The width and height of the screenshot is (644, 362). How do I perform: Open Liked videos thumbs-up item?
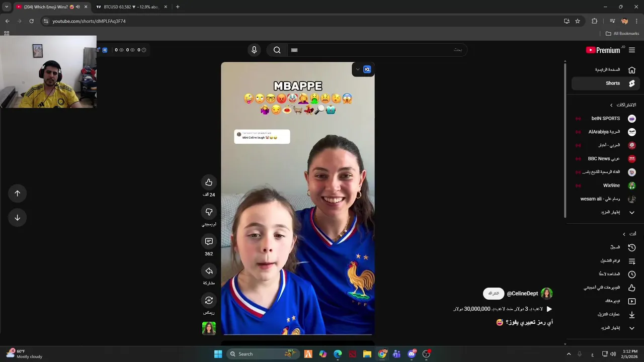point(606,288)
